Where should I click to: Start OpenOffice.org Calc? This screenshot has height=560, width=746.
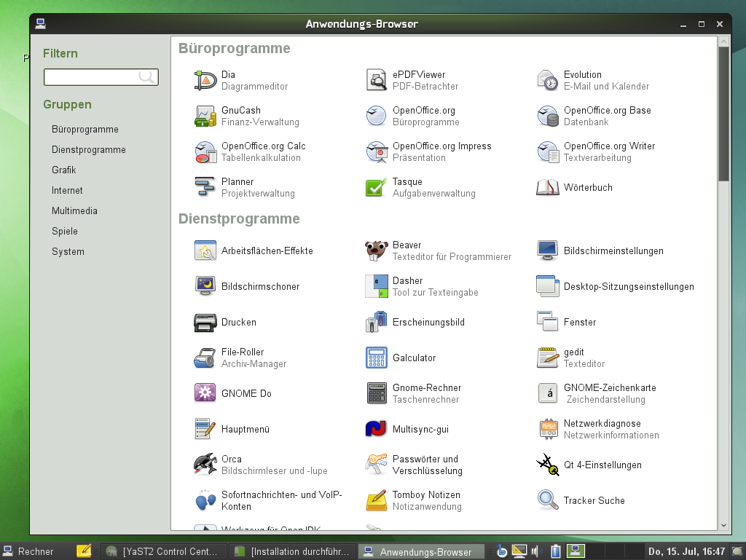pyautogui.click(x=262, y=151)
